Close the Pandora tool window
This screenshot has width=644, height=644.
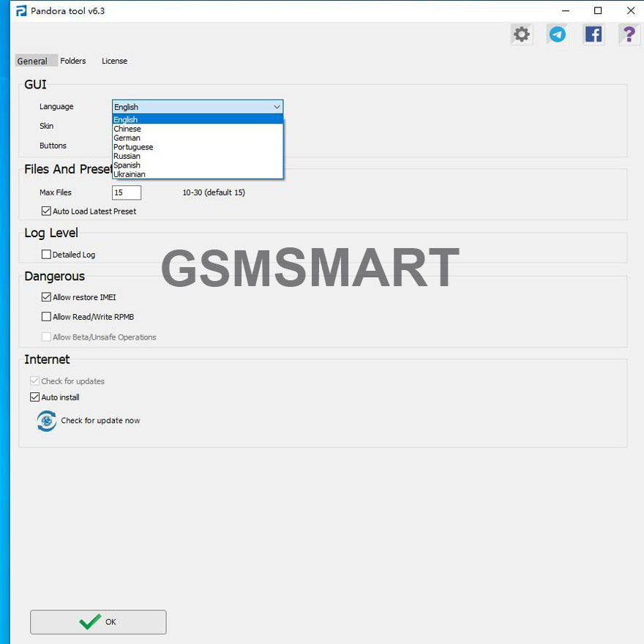631,11
